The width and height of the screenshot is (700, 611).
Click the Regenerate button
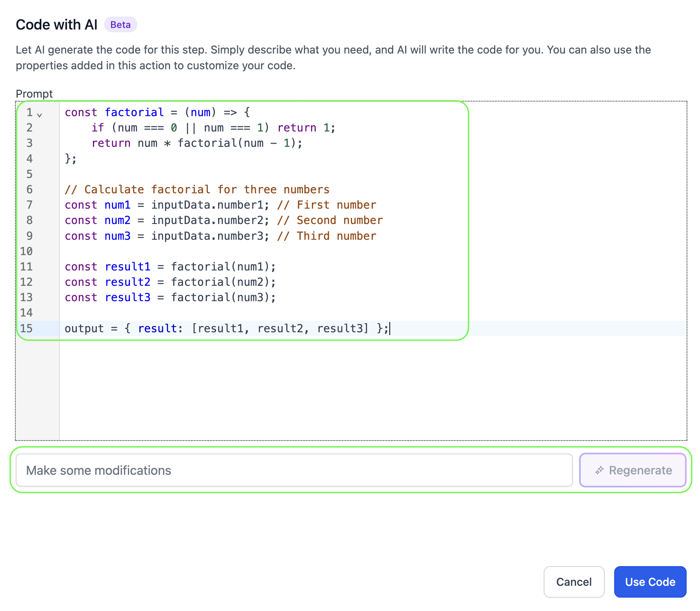tap(633, 470)
